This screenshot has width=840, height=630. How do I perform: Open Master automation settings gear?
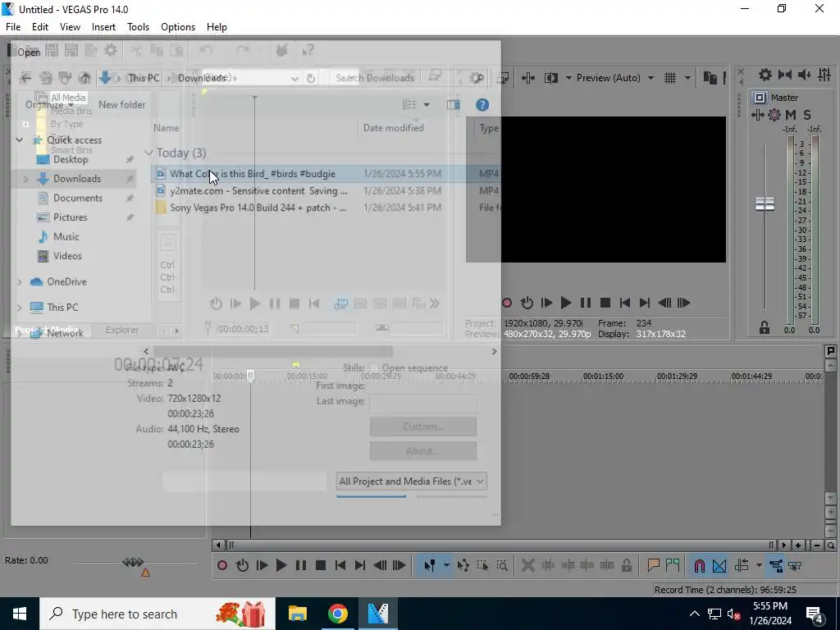[774, 115]
